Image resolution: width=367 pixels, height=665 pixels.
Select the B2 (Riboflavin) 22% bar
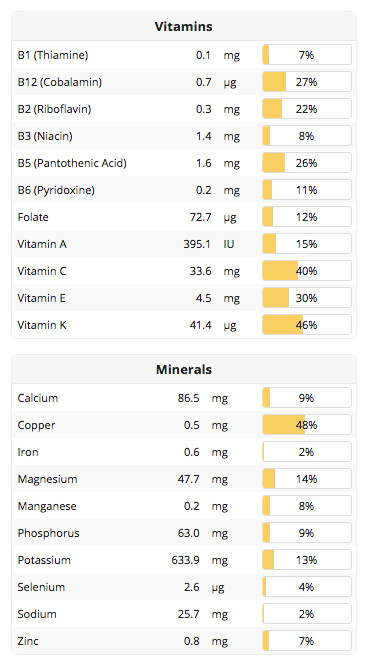[x=307, y=109]
